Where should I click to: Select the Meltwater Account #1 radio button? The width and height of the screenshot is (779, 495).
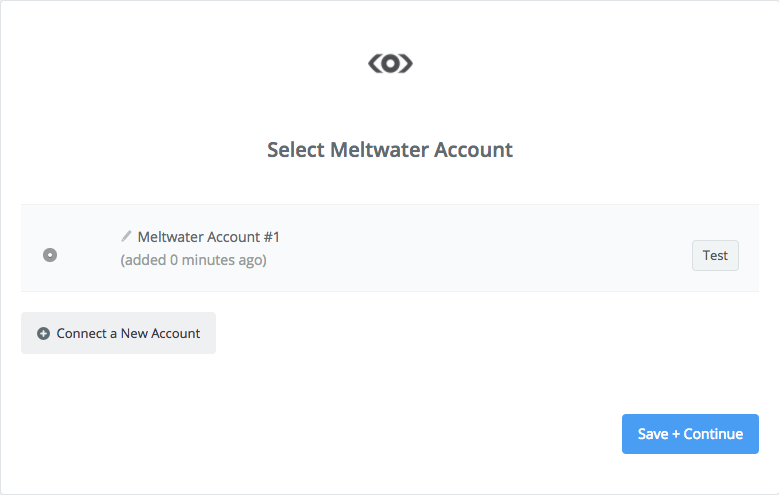tap(50, 255)
